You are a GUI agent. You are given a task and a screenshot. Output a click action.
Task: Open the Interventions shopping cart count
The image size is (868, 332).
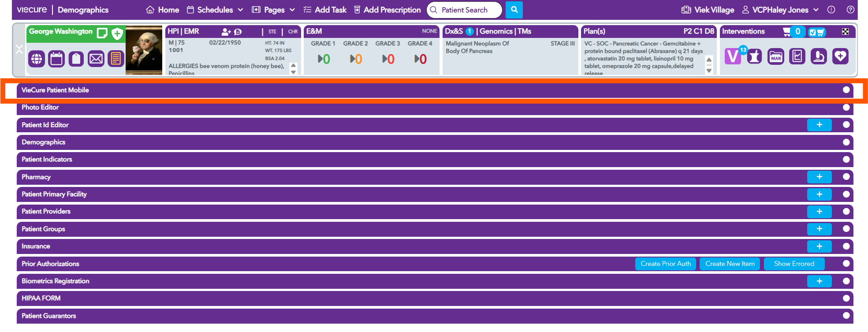[794, 32]
